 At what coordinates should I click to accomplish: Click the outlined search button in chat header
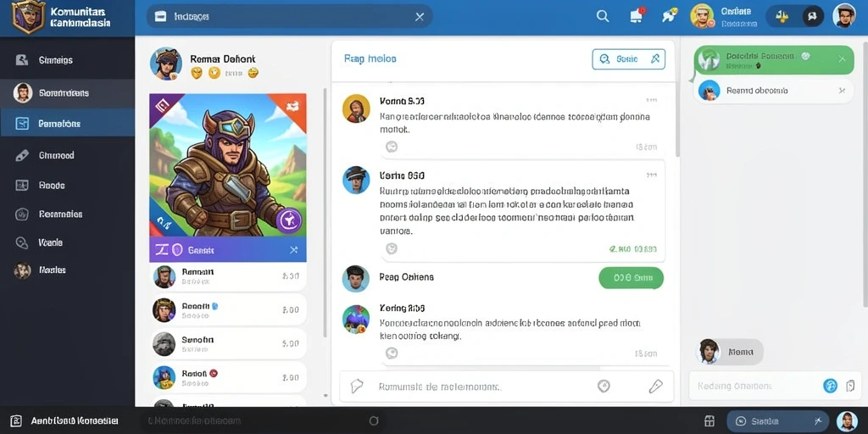tap(629, 58)
